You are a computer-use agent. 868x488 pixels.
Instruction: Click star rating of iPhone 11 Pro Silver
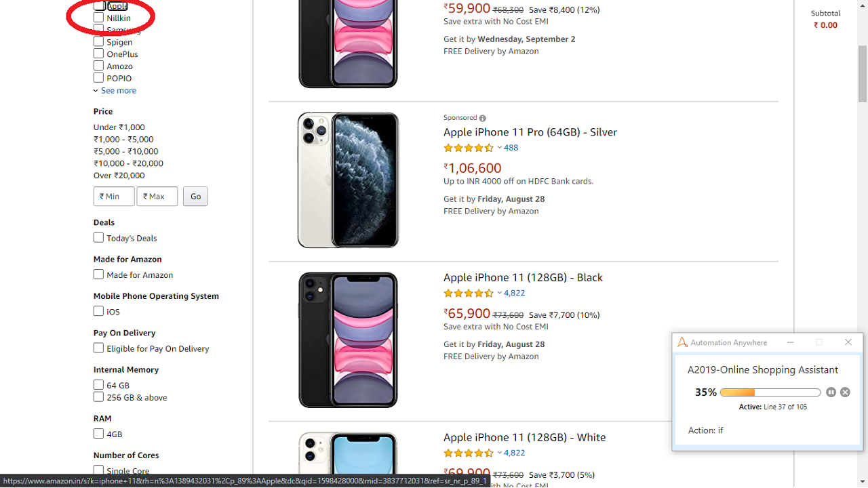tap(469, 148)
